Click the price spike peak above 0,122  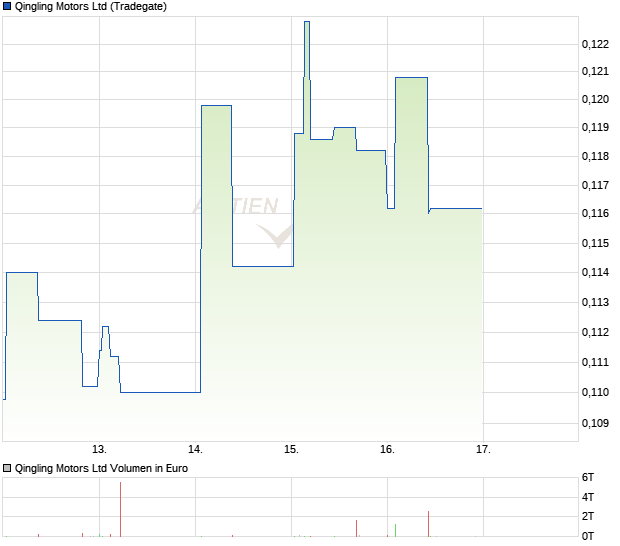point(307,22)
